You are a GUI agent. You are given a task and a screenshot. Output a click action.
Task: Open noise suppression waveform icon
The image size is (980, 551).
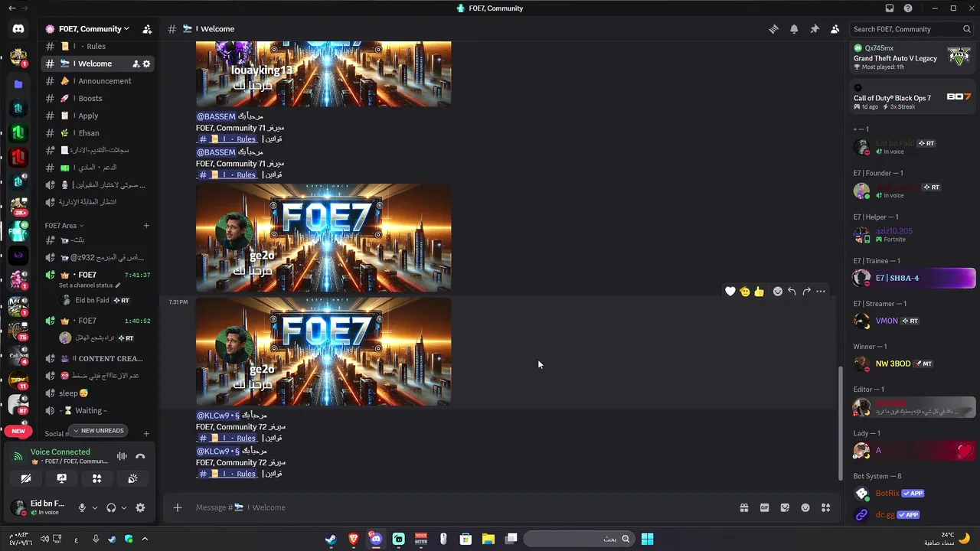[x=122, y=456]
